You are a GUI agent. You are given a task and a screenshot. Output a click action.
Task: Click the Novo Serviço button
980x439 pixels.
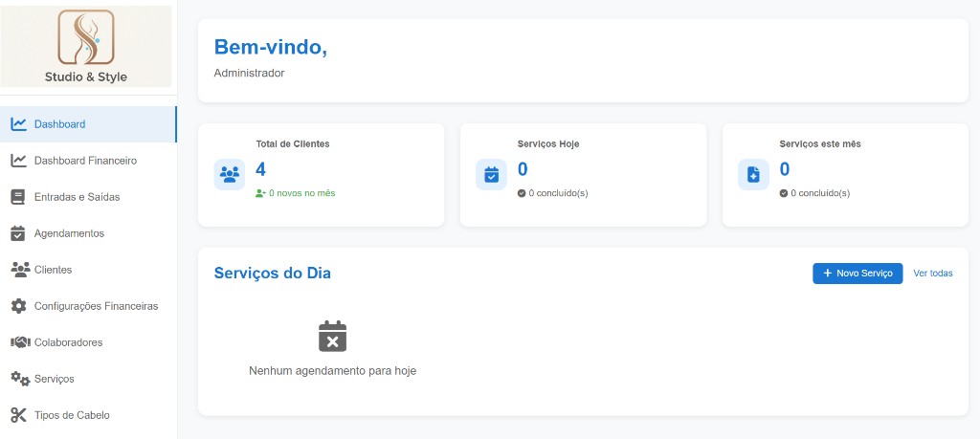pyautogui.click(x=857, y=274)
